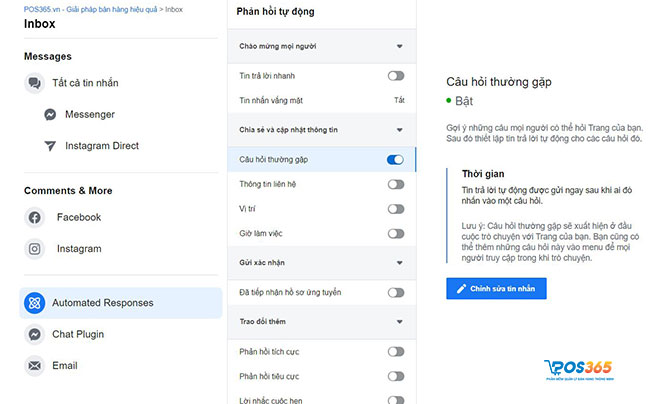Enable the Giờ làm việc toggle
Image resolution: width=660 pixels, height=404 pixels.
click(396, 234)
